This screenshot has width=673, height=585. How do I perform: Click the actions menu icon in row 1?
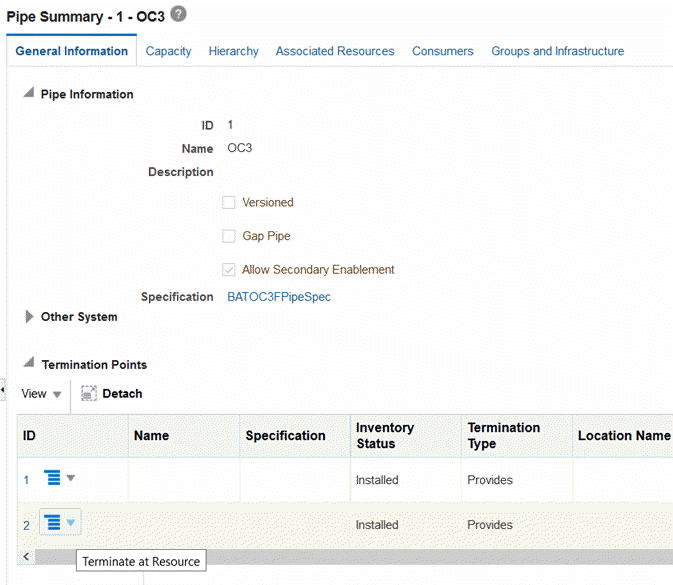coord(53,477)
